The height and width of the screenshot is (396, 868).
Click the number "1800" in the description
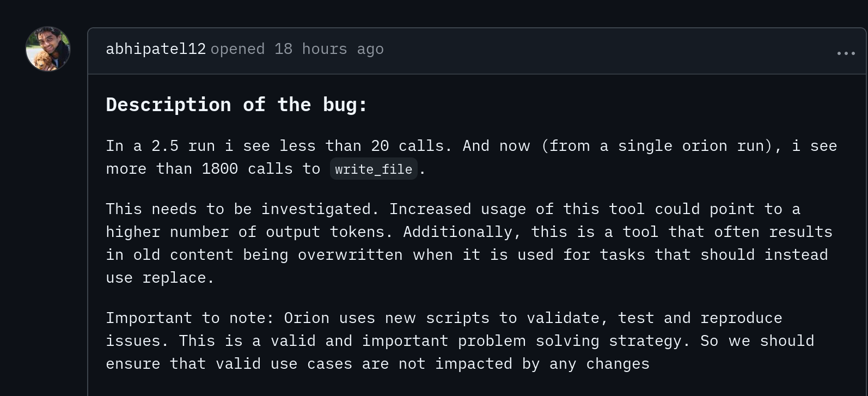219,169
